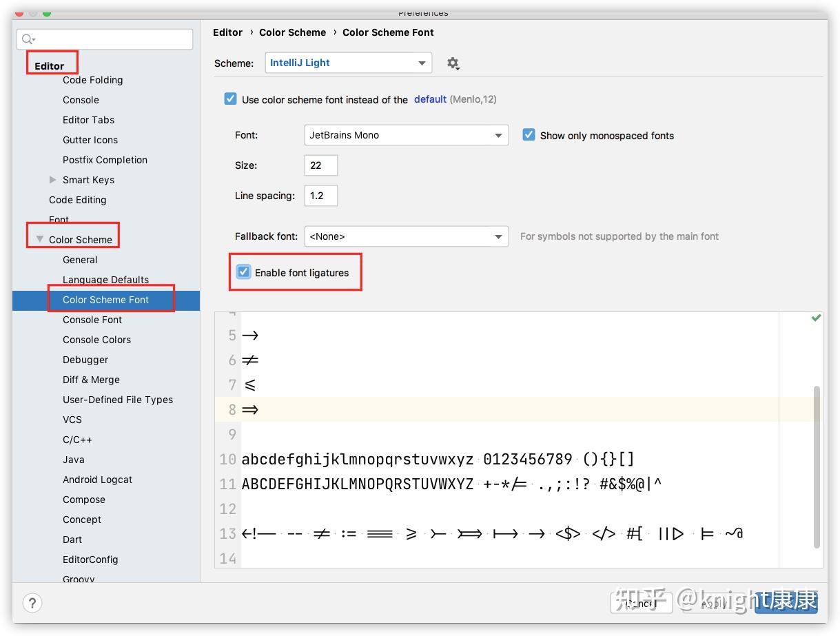The width and height of the screenshot is (840, 636).
Task: Select Postfix Completion settings
Action: pyautogui.click(x=105, y=160)
